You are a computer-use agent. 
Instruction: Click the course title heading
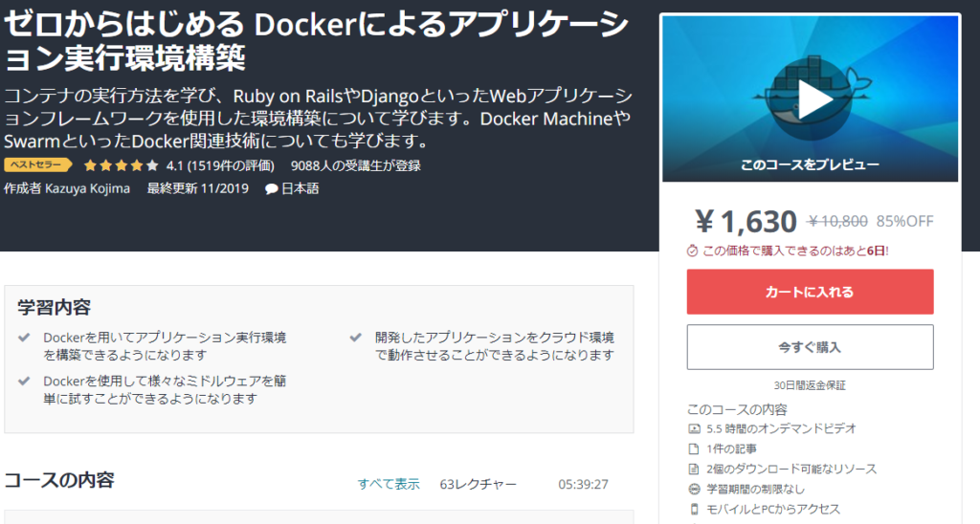316,41
